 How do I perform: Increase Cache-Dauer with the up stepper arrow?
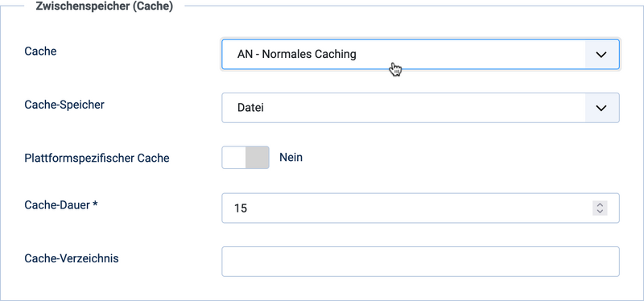(x=600, y=205)
